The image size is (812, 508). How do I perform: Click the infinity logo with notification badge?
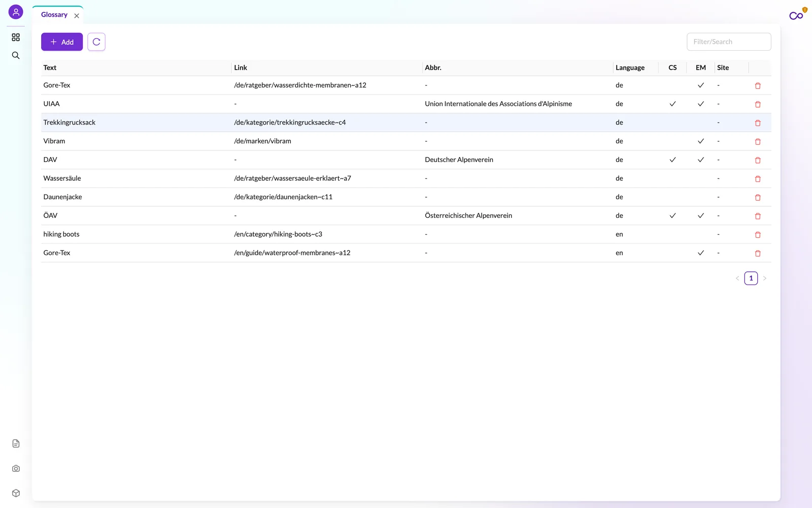tap(797, 14)
